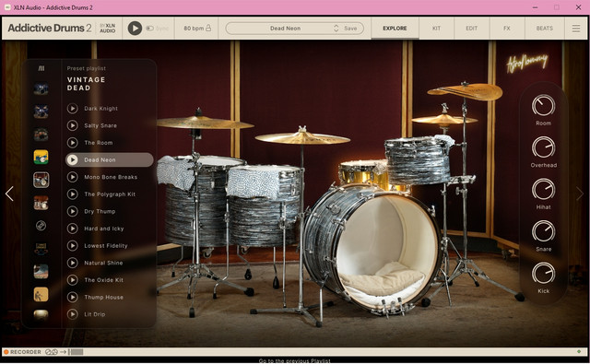This screenshot has width=590, height=364.
Task: Preview the Salty Snare preset
Action: click(73, 125)
